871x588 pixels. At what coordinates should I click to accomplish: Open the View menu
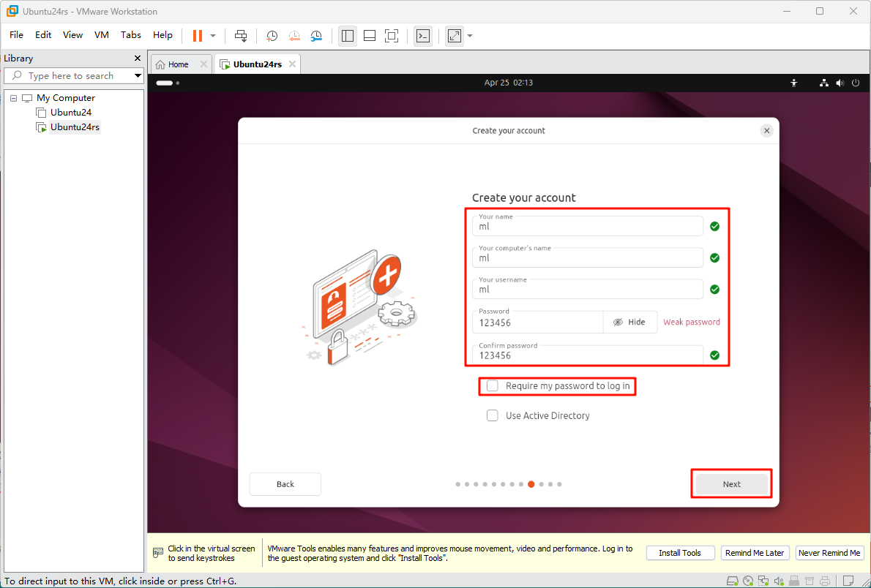(x=72, y=35)
